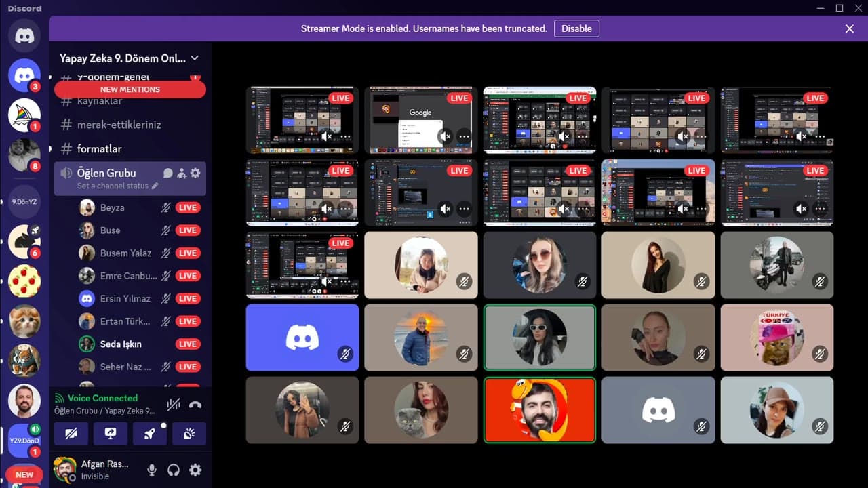Image resolution: width=868 pixels, height=488 pixels.
Task: Open the blue Discord-logo server with 3 mentions
Action: click(24, 75)
